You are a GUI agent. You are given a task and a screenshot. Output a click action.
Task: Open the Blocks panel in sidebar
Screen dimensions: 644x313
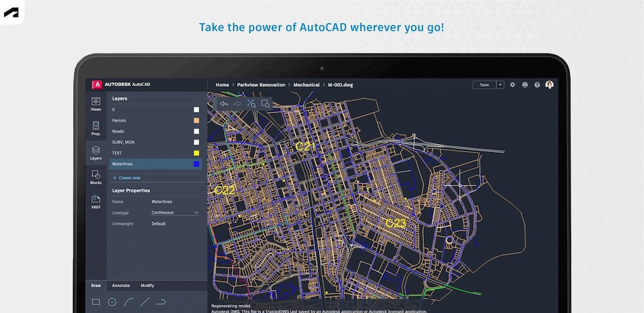[x=96, y=177]
